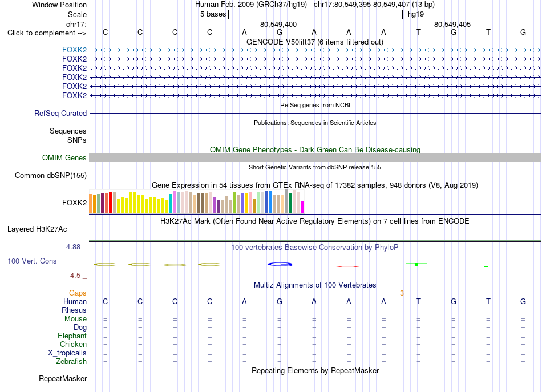Click the 4.88 PhyloP maximum value
Viewport: 542px width, 392px height.
(x=73, y=247)
